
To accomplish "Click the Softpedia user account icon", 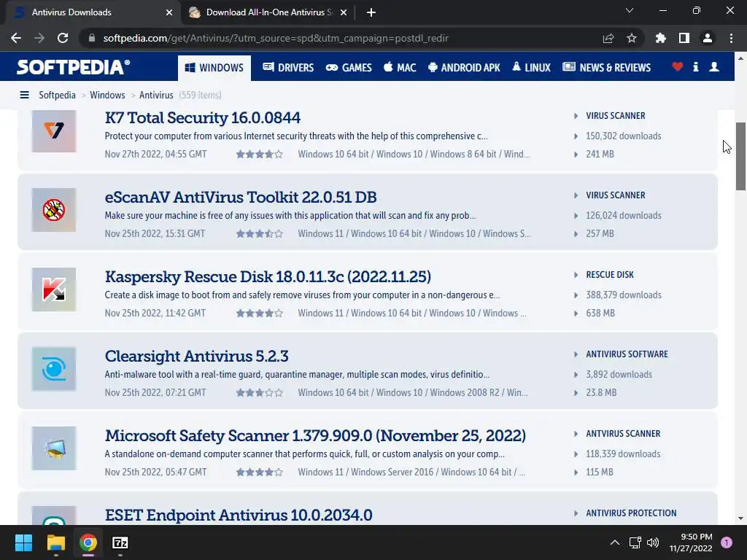I will [x=714, y=66].
